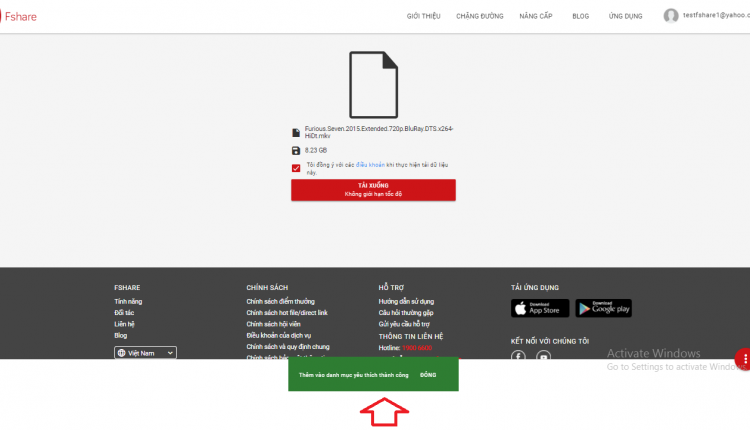Screen dimensions: 750x430
Task: Click the FSHARE footer heading
Action: pos(127,287)
